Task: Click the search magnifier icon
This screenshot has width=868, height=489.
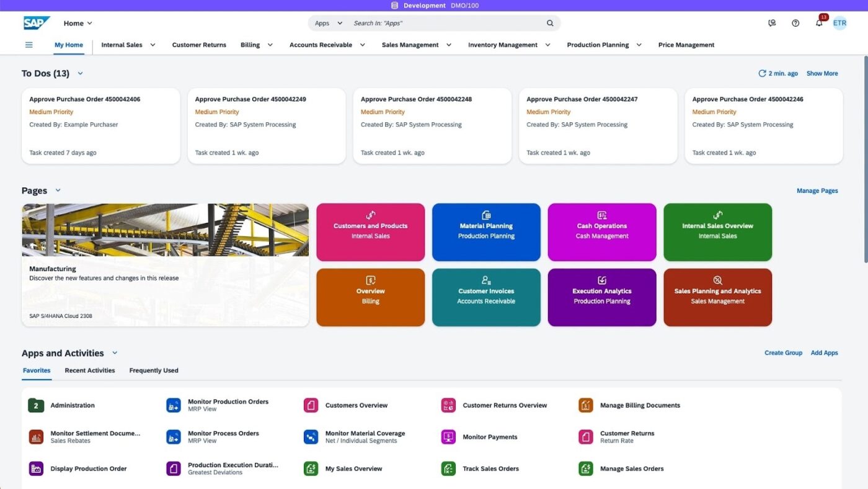Action: tap(549, 22)
